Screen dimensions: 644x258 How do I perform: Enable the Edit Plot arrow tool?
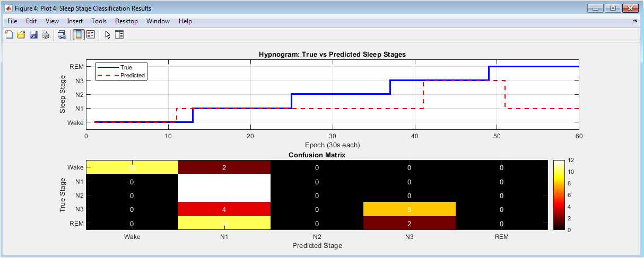tap(108, 35)
